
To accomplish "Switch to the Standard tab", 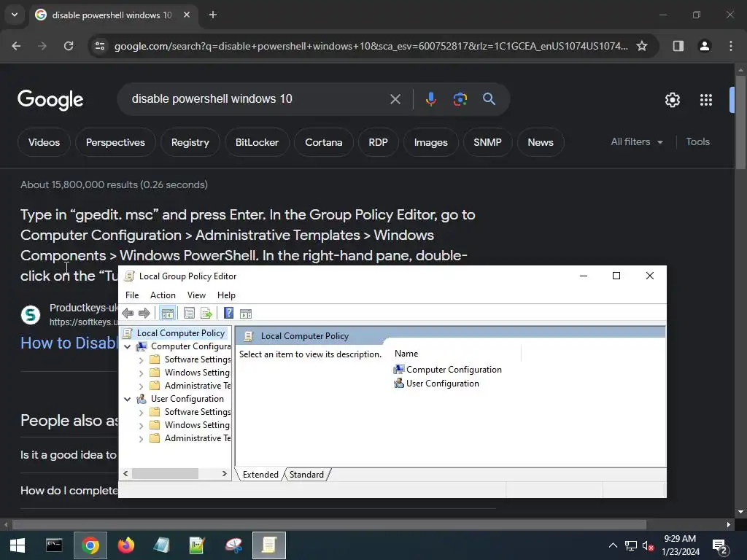I will pos(307,474).
